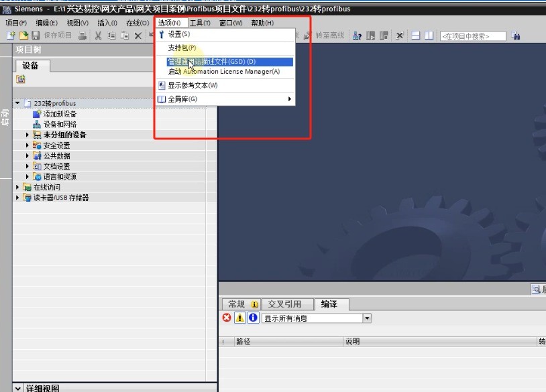
Task: Select 启动 Automation License Manager entry
Action: [x=225, y=72]
